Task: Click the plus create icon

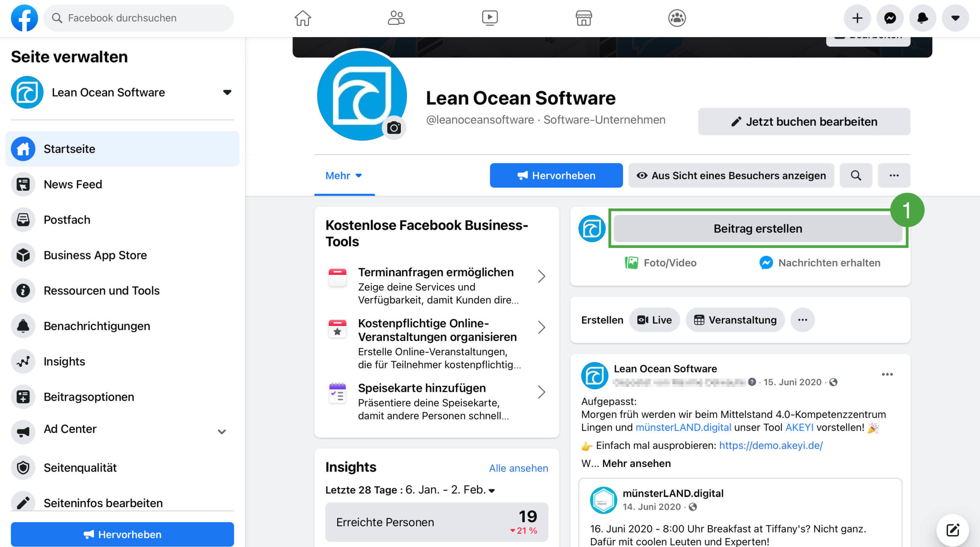Action: (857, 18)
